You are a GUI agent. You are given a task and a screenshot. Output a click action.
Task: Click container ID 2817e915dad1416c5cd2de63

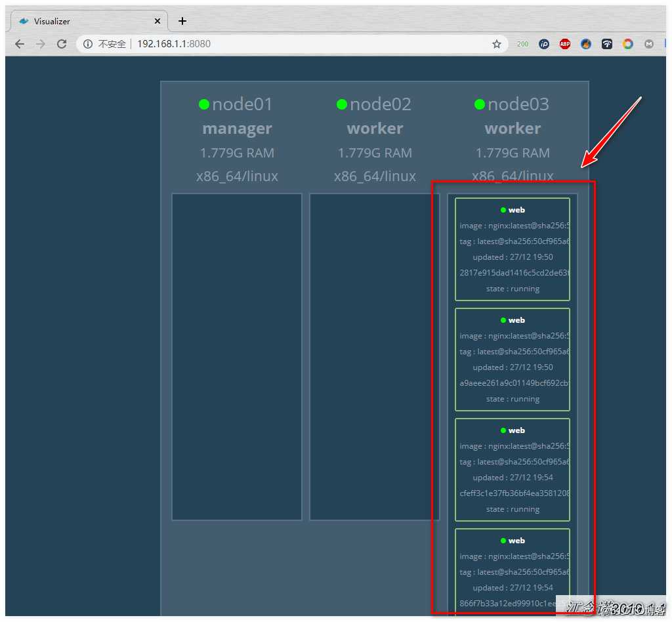click(514, 272)
